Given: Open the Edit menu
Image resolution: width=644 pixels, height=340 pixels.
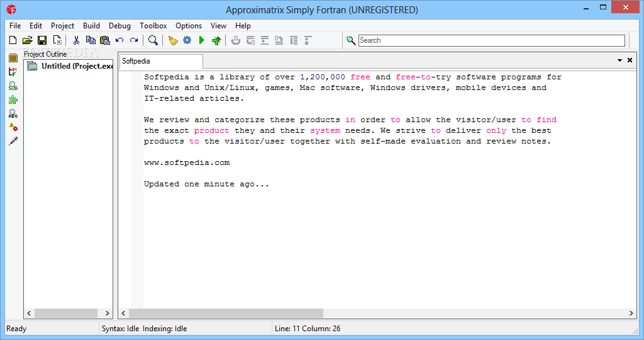Looking at the screenshot, I should 36,25.
